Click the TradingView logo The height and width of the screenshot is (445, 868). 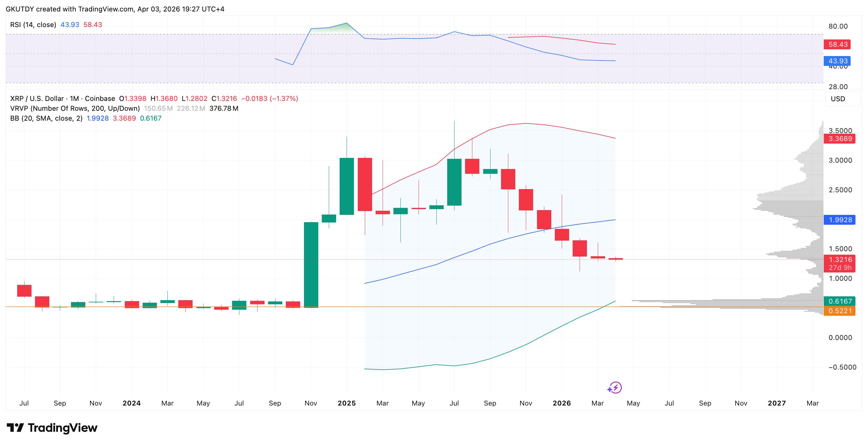(x=52, y=428)
